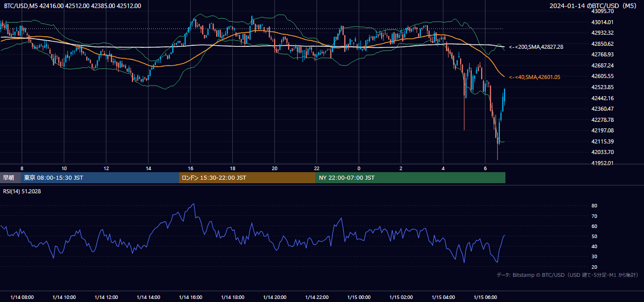The height and width of the screenshot is (302, 644).
Task: Click hour label 8 under the candlestick chart
Action: (22, 168)
